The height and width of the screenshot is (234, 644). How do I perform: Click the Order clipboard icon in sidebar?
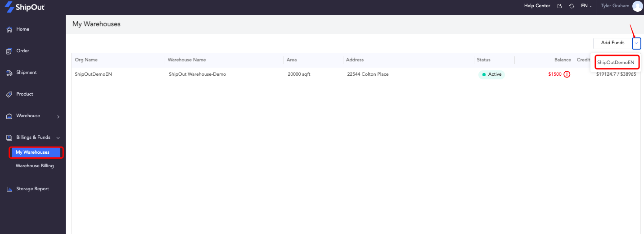pyautogui.click(x=9, y=51)
